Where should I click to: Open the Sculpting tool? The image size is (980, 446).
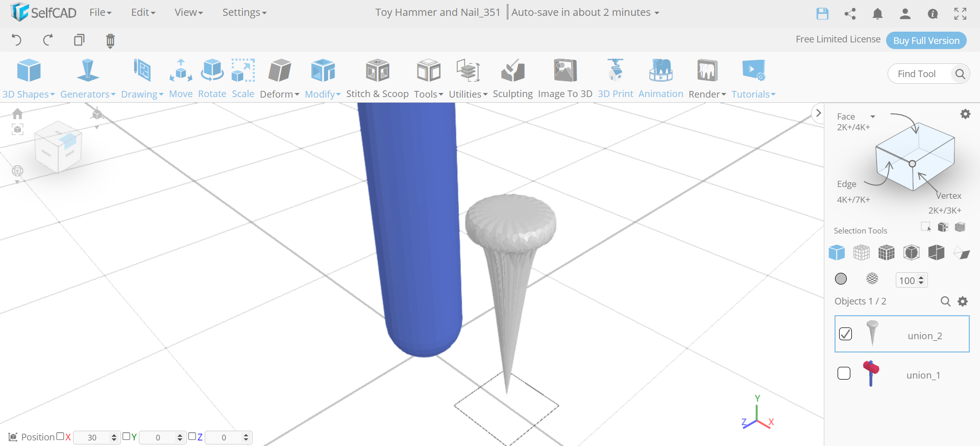(x=512, y=78)
